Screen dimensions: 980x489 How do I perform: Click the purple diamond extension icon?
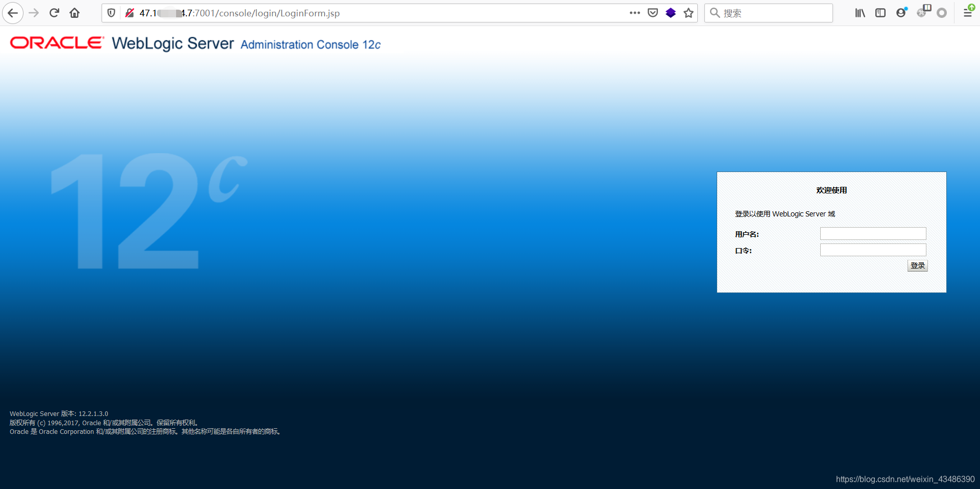tap(671, 13)
